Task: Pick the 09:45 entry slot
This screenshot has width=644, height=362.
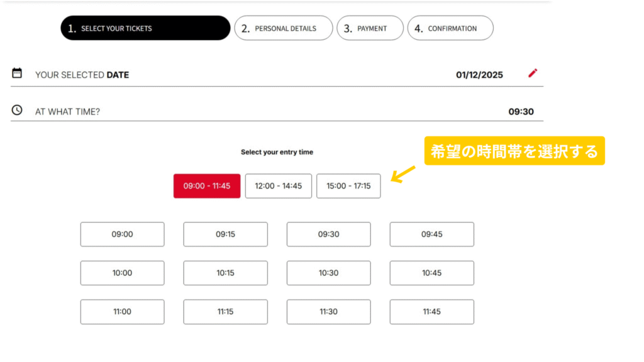Action: [431, 234]
